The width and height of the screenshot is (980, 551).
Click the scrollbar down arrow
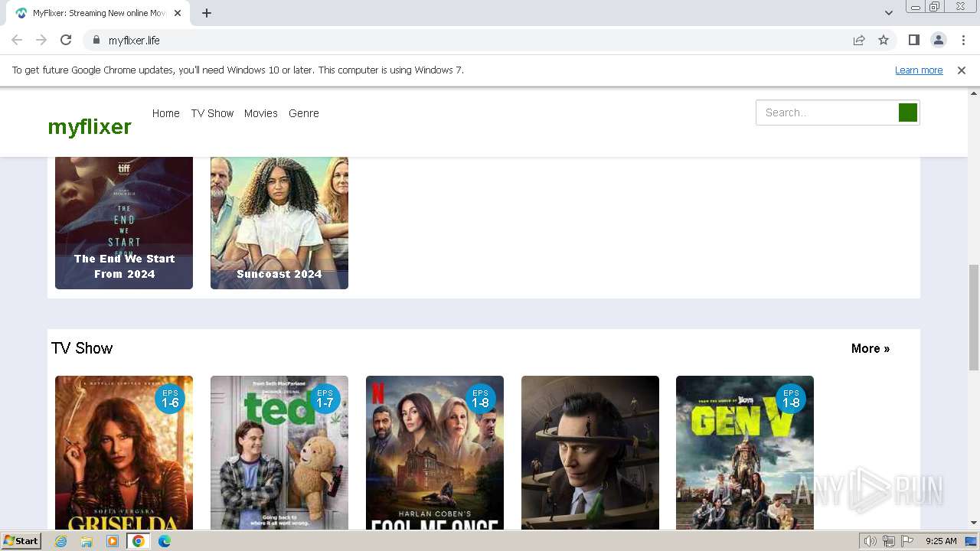point(974,523)
